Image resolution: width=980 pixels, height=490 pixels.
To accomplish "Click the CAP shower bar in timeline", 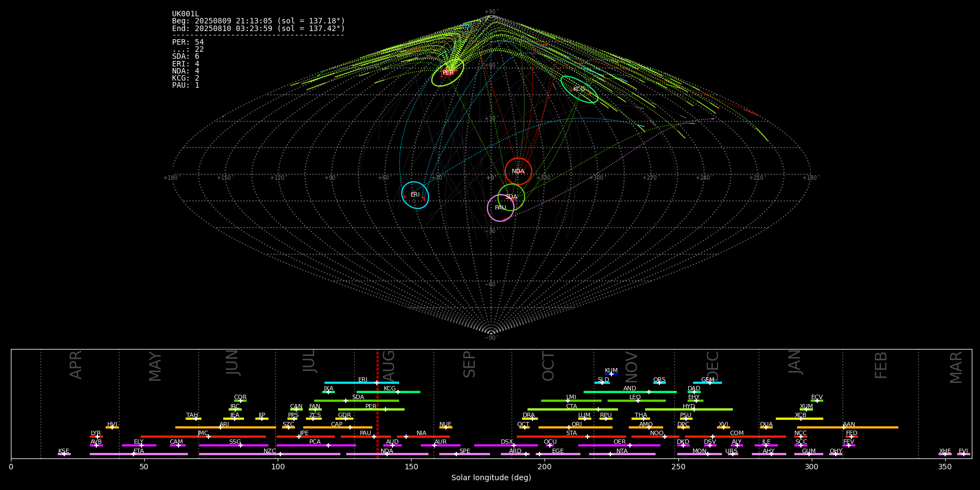I will coord(338,427).
